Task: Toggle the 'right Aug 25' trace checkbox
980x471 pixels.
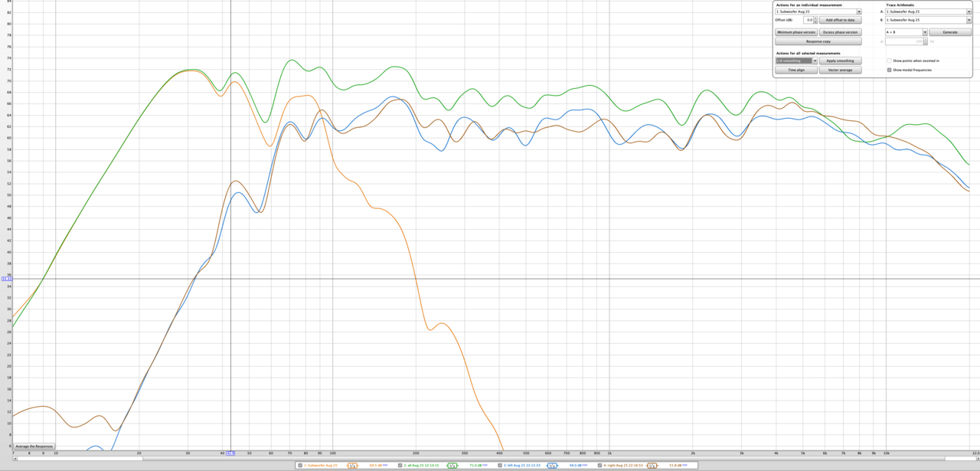Action: tap(599, 465)
